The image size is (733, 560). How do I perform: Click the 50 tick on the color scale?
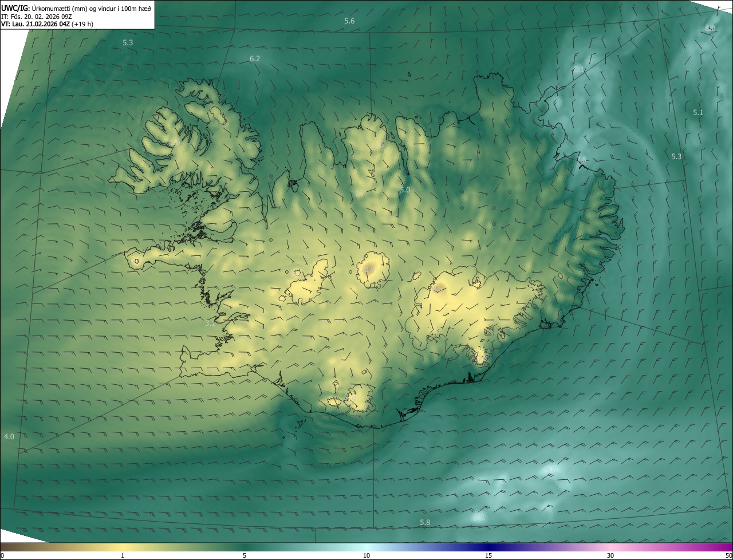click(728, 555)
